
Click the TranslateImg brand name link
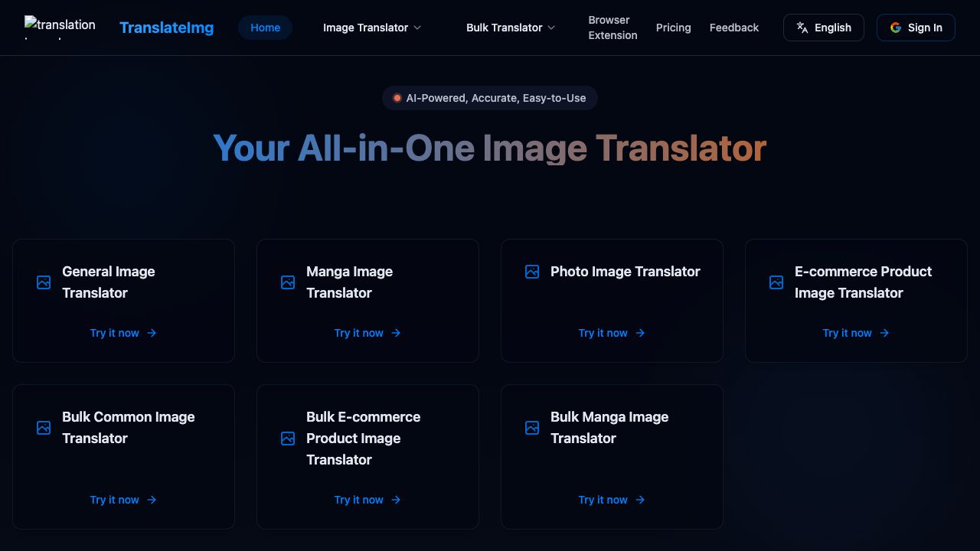click(166, 28)
